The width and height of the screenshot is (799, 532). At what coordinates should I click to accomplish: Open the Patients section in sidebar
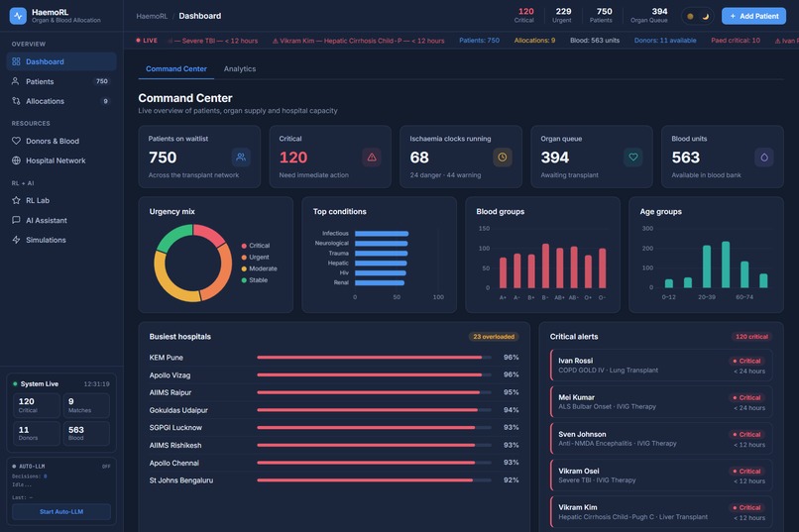tap(61, 81)
